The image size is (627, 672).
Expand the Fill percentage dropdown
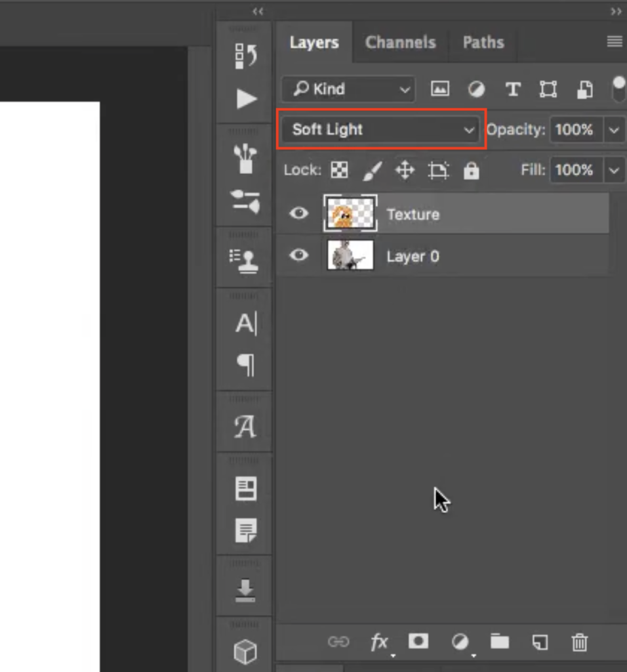[614, 170]
